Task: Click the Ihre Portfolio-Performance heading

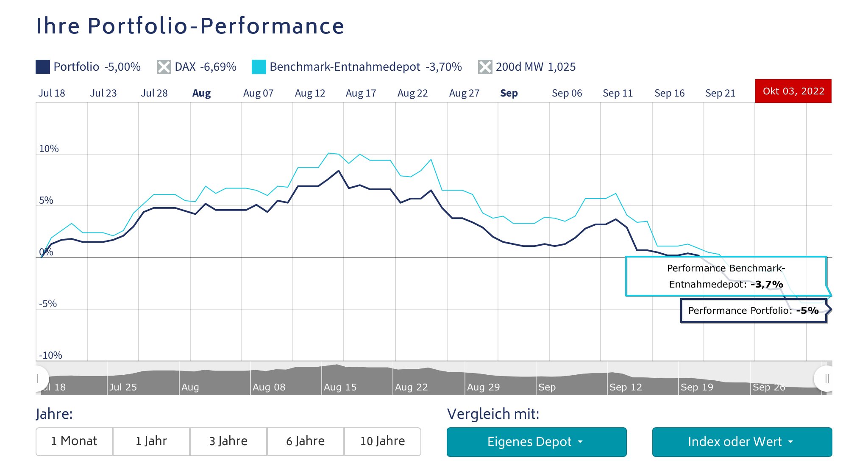Action: [x=190, y=26]
